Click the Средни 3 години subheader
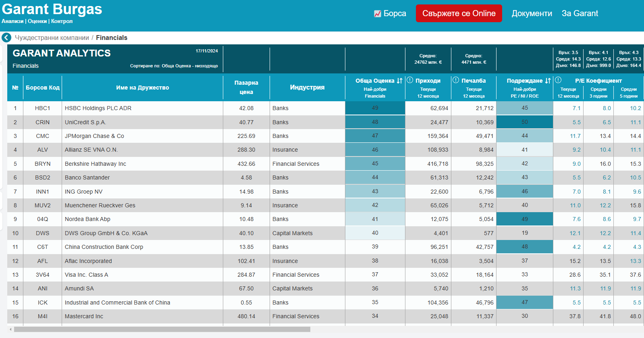Screen dimensions: 644x338 point(598,93)
